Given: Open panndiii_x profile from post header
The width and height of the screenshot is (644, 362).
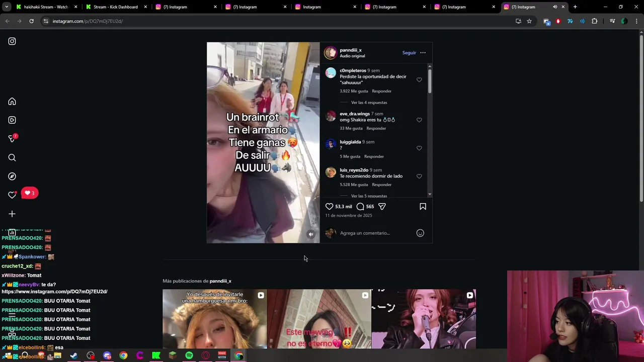Looking at the screenshot, I should point(351,50).
